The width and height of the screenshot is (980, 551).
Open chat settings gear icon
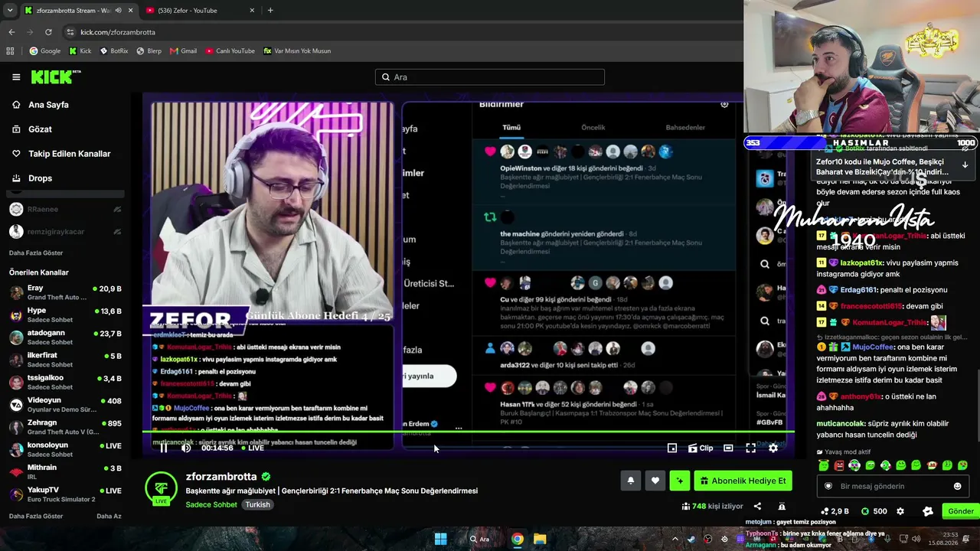[x=900, y=511]
